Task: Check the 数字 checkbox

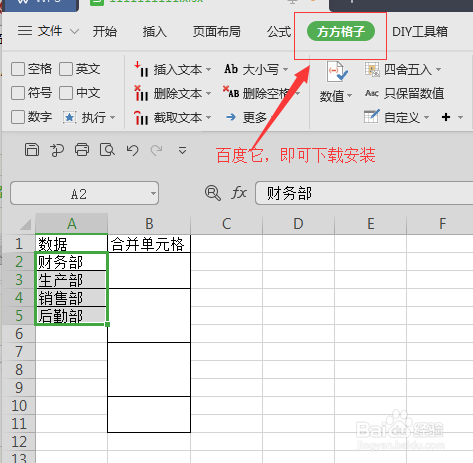Action: pos(18,117)
